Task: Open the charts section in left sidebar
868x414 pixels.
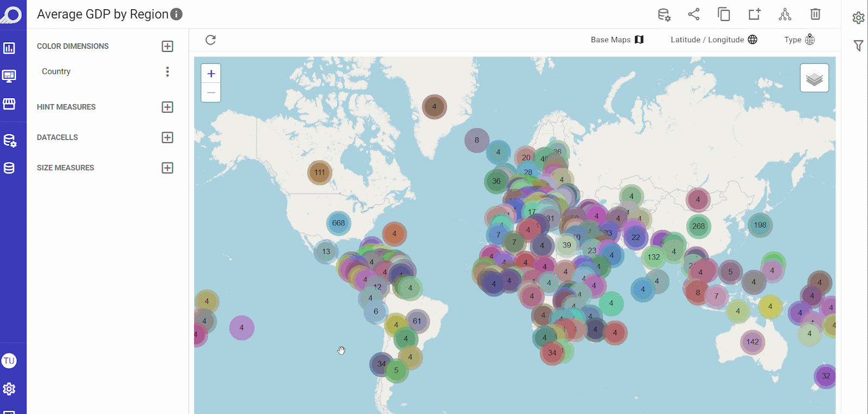Action: click(9, 48)
